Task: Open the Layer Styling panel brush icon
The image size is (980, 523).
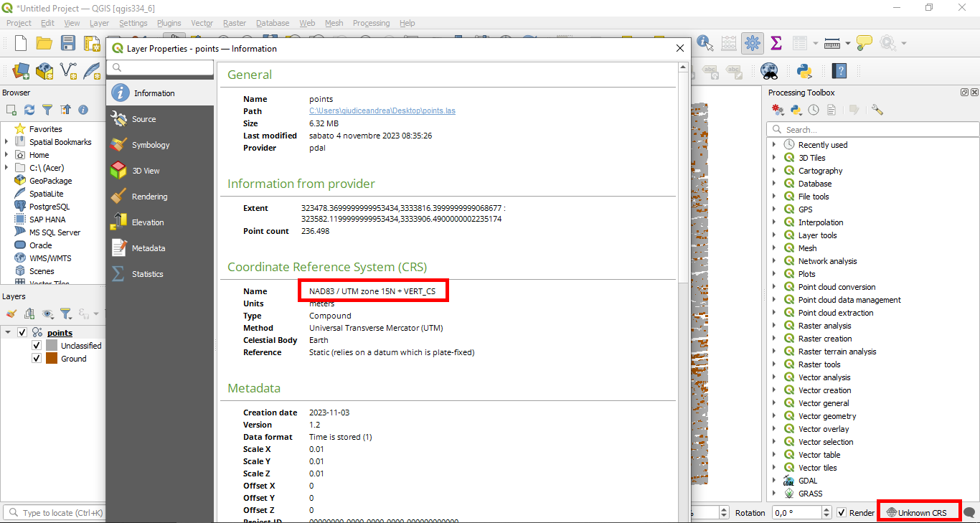Action: [11, 314]
